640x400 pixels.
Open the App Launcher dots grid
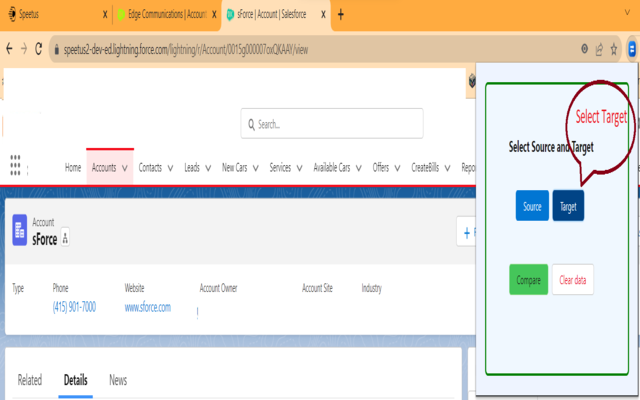click(x=15, y=165)
